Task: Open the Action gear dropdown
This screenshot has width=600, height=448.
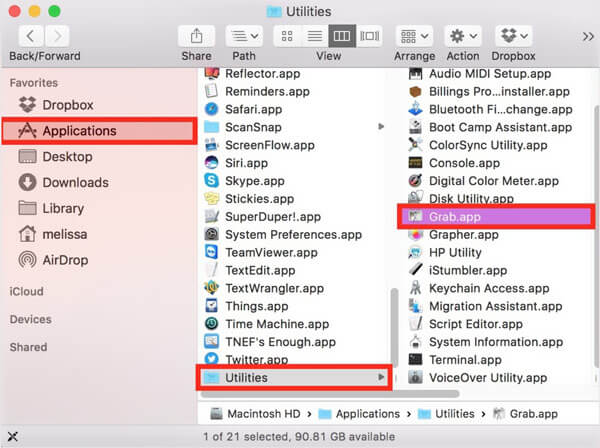Action: tap(463, 36)
